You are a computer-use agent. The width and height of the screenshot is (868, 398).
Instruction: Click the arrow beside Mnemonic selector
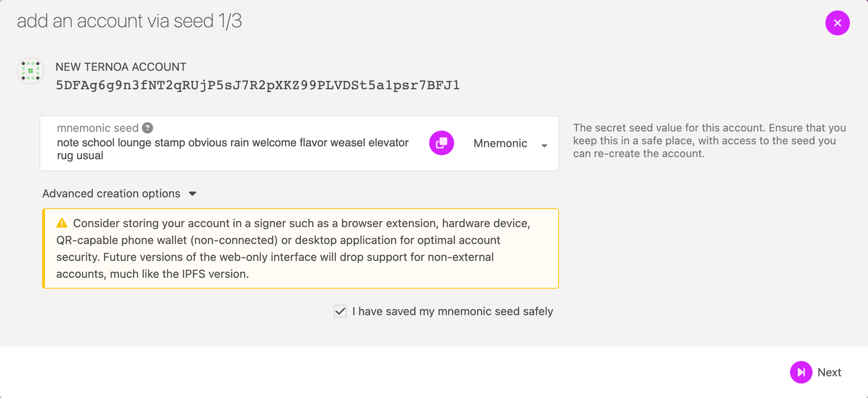pos(545,146)
